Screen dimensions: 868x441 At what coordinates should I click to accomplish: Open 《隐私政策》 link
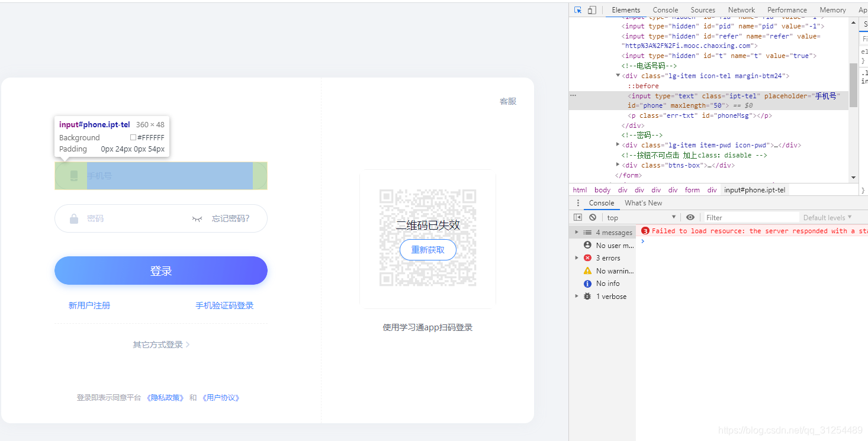165,398
